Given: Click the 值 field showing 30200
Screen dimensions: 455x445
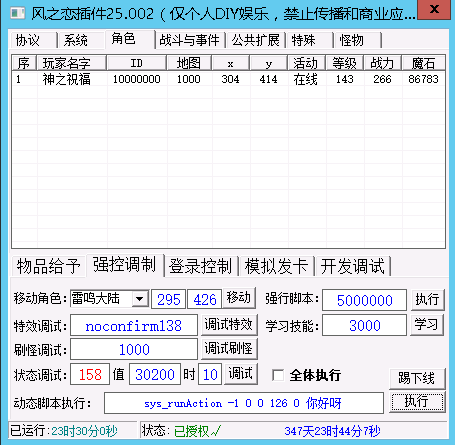Looking at the screenshot, I should (x=155, y=374).
